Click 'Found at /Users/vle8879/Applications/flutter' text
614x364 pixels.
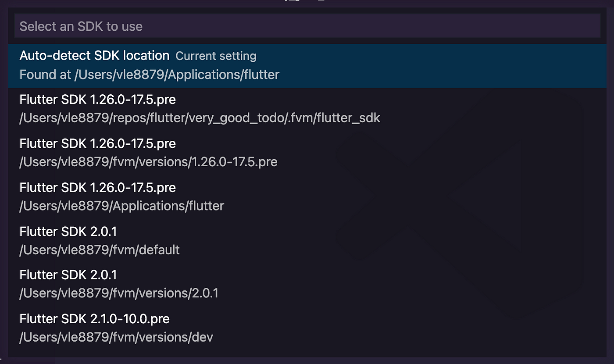click(x=149, y=75)
